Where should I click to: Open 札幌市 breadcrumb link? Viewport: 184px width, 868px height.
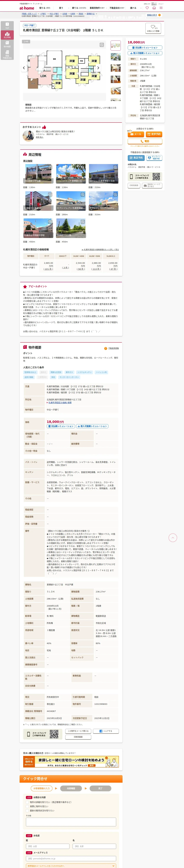coord(73,14)
